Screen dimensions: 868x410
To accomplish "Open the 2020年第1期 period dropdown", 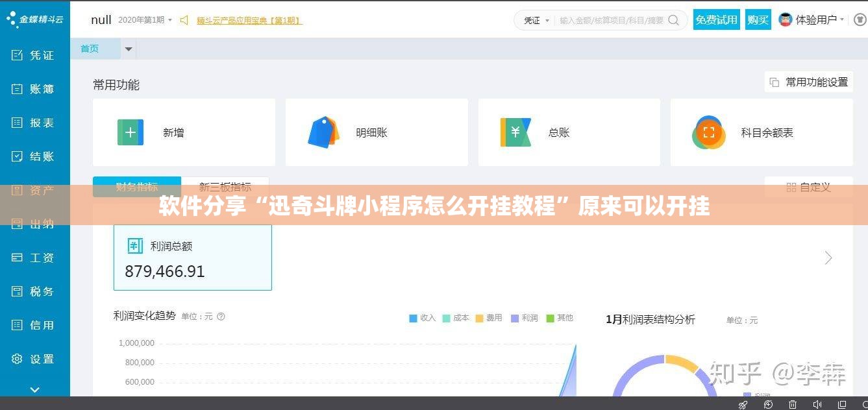I will 145,20.
